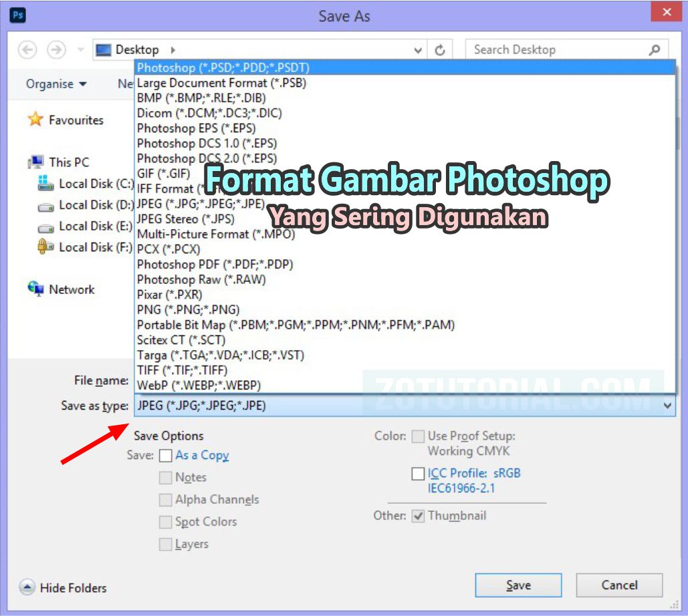Click the Forward navigation arrow
This screenshot has width=688, height=616.
click(x=56, y=50)
